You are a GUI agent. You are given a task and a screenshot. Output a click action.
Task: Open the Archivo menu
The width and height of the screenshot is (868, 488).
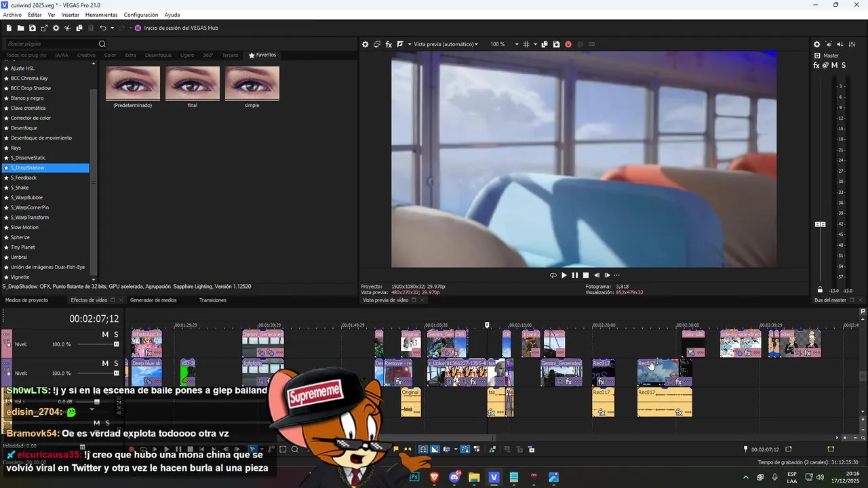tap(12, 15)
